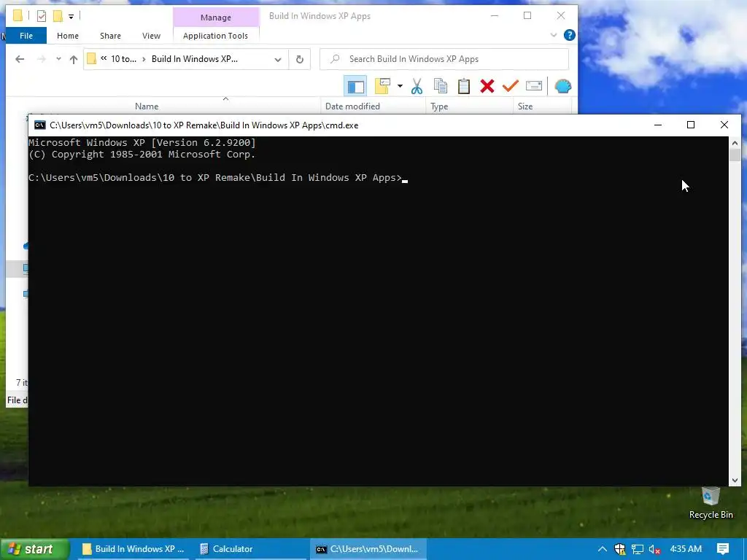
Task: Click muted volume tray icon
Action: [654, 550]
